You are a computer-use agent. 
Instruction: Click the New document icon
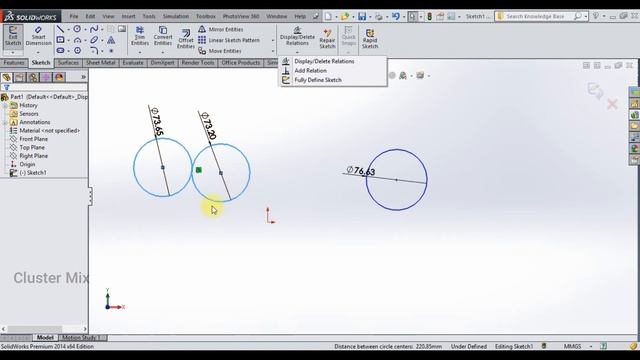[328, 16]
